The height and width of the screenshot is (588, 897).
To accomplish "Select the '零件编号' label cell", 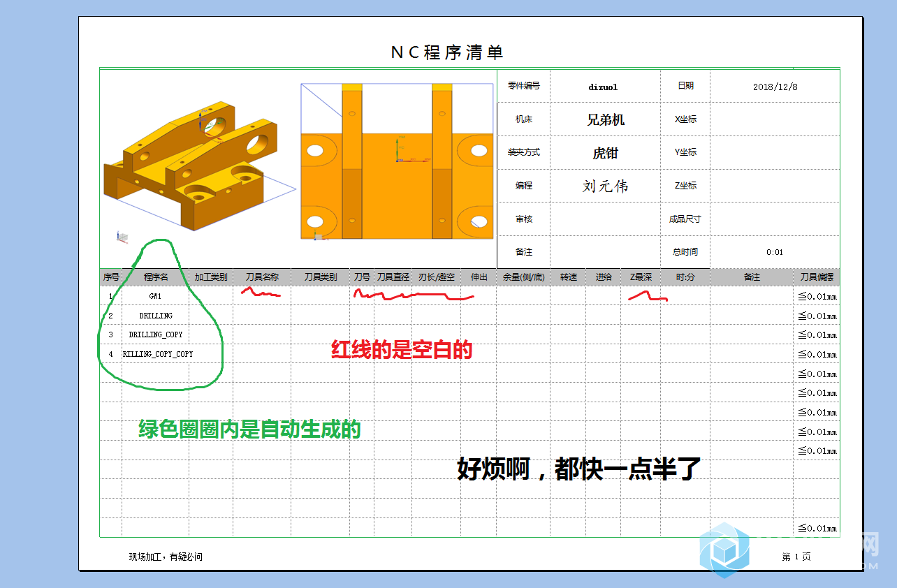I will (524, 86).
